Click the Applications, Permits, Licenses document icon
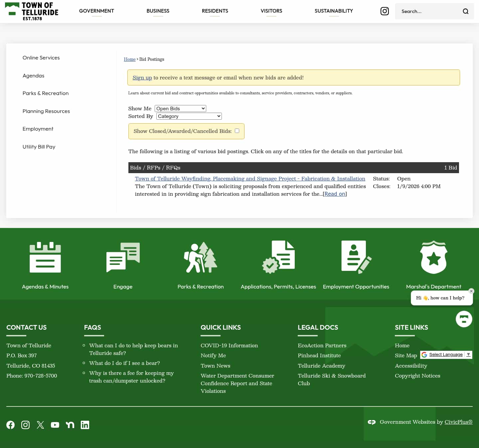This screenshot has width=479, height=448. [x=278, y=257]
